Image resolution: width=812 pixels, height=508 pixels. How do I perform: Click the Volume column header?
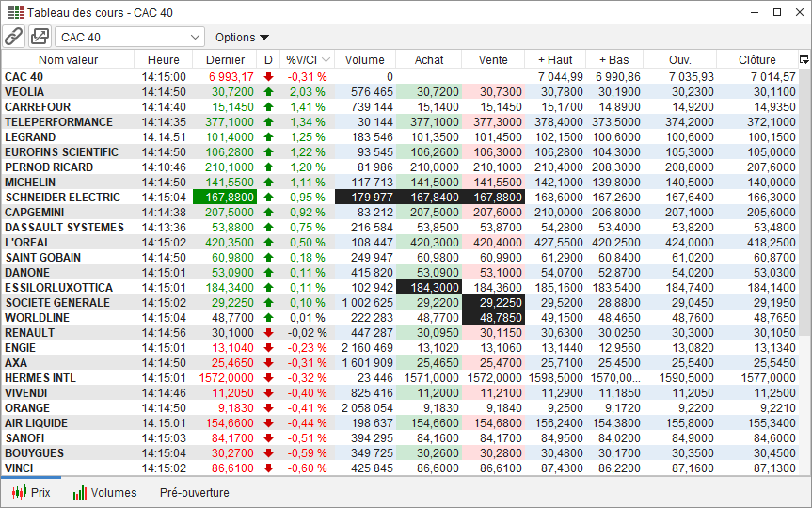(364, 59)
